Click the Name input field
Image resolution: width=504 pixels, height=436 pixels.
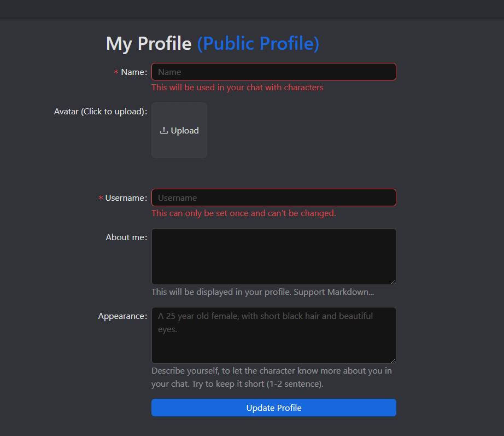coord(273,72)
